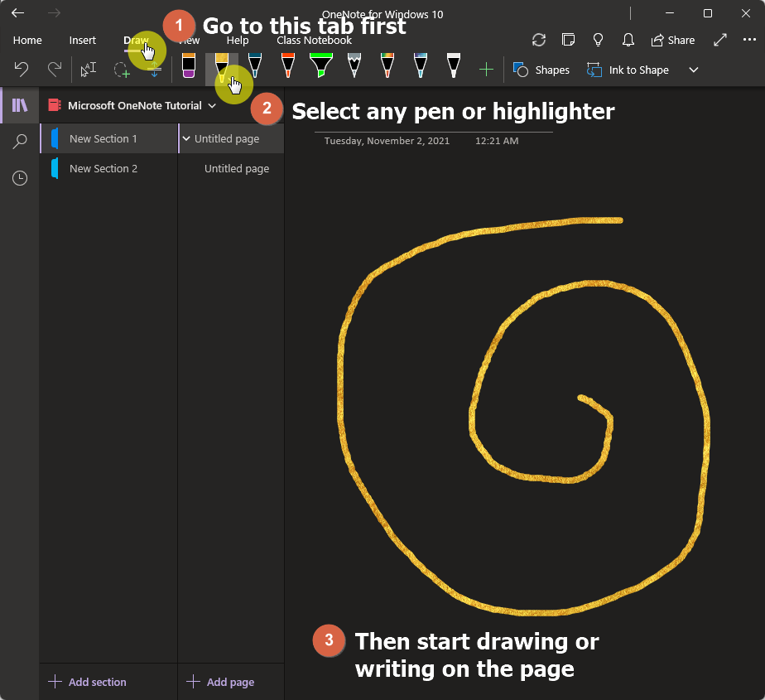This screenshot has height=700, width=765.
Task: Click the sync notebook icon
Action: (539, 40)
